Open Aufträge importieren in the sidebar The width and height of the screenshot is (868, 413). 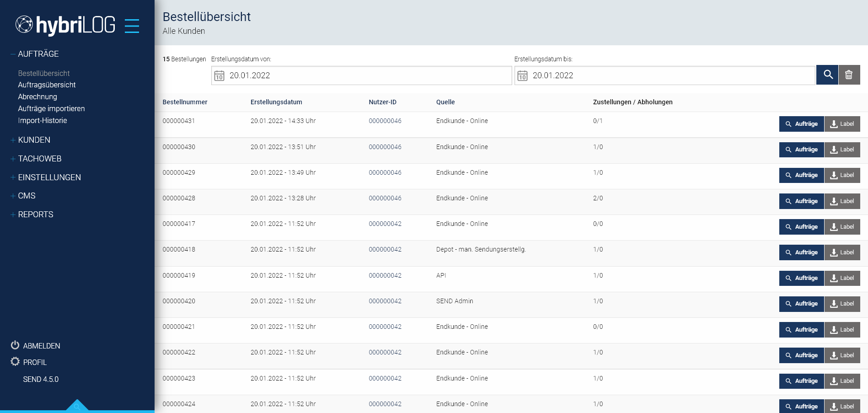[51, 108]
